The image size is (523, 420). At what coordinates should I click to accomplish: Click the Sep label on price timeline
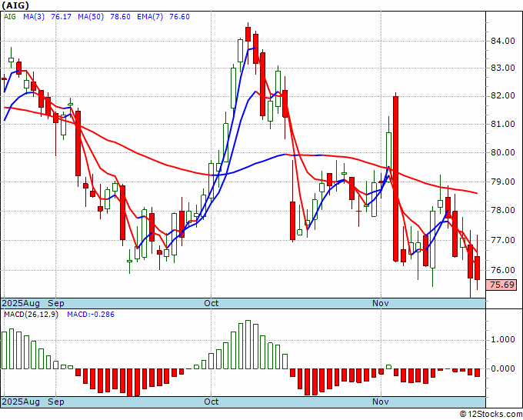click(x=56, y=303)
